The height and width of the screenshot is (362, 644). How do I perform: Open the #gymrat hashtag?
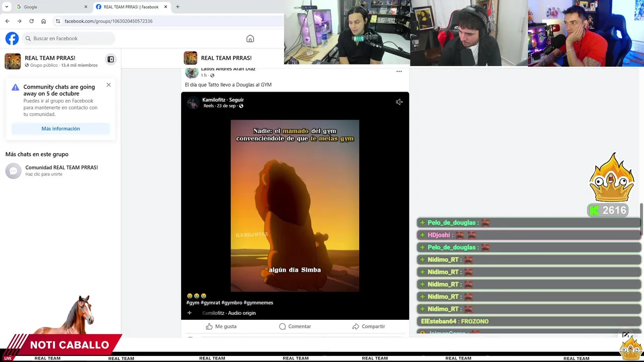[x=210, y=303]
